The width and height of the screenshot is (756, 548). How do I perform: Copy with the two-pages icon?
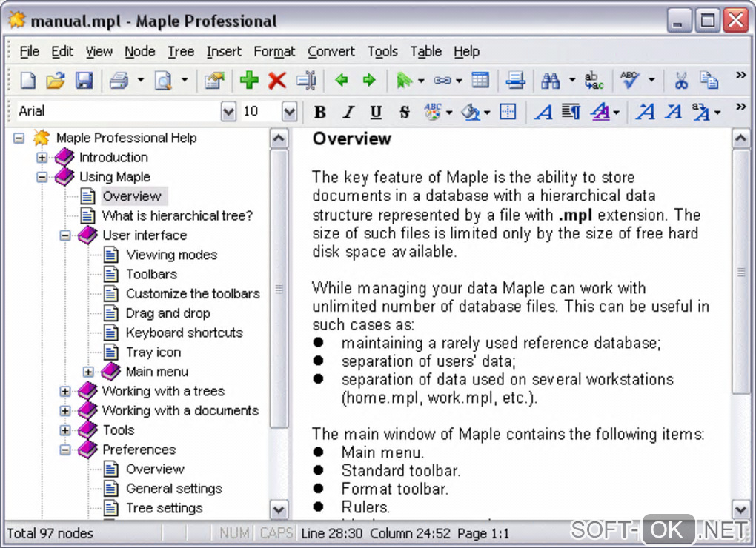pos(709,80)
